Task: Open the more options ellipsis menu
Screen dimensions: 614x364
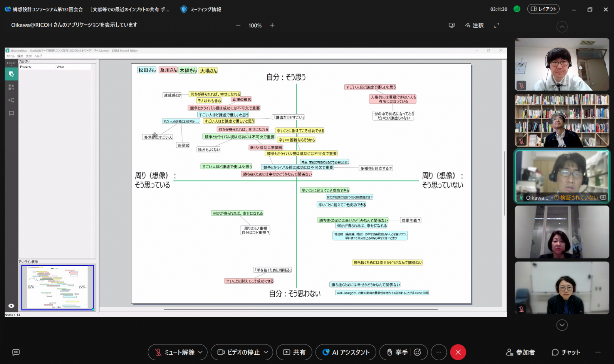Action: 439,352
